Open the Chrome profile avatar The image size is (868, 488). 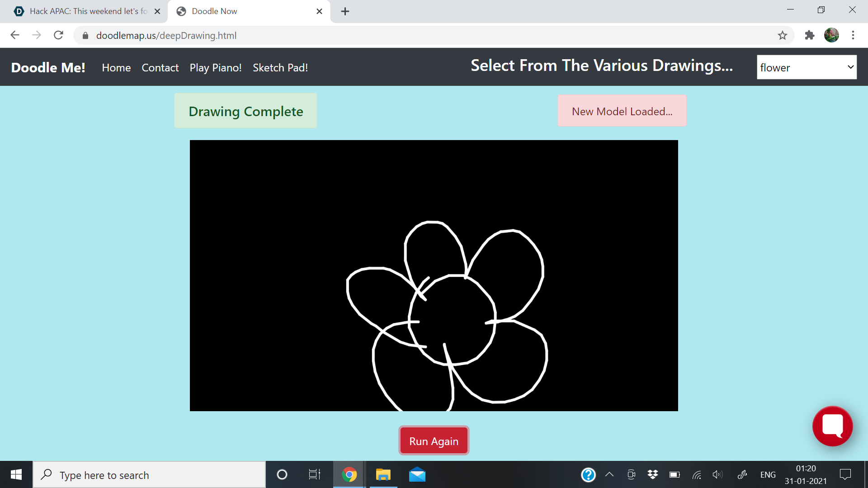pyautogui.click(x=831, y=35)
